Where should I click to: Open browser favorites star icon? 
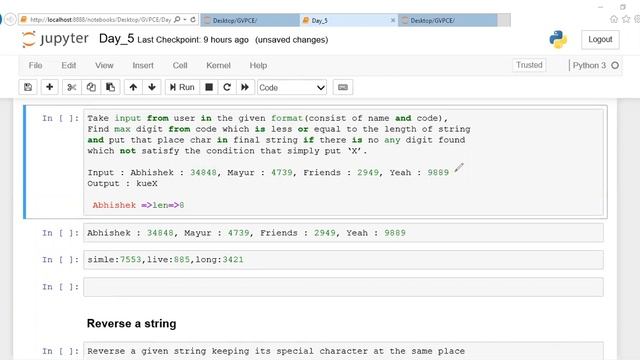(x=626, y=19)
